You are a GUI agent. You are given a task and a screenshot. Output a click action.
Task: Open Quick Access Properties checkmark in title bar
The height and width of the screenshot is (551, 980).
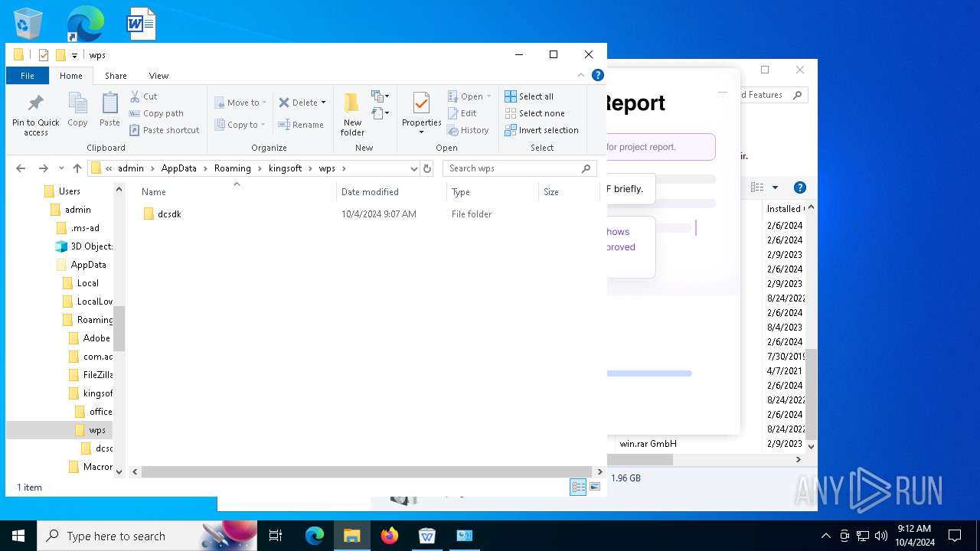[x=44, y=55]
